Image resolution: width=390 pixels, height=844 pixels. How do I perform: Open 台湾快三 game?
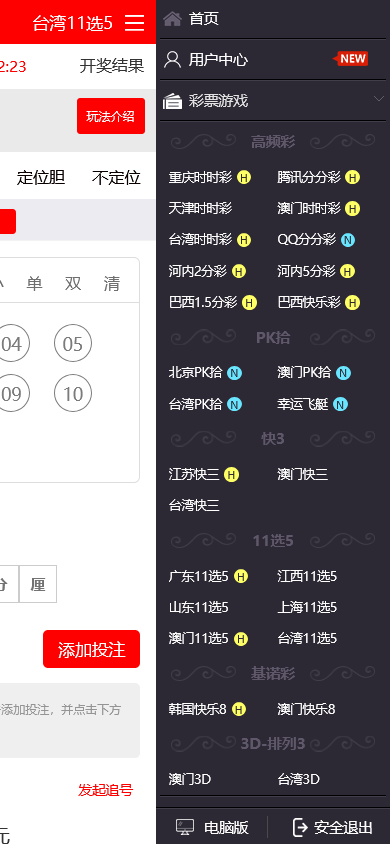pyautogui.click(x=194, y=505)
